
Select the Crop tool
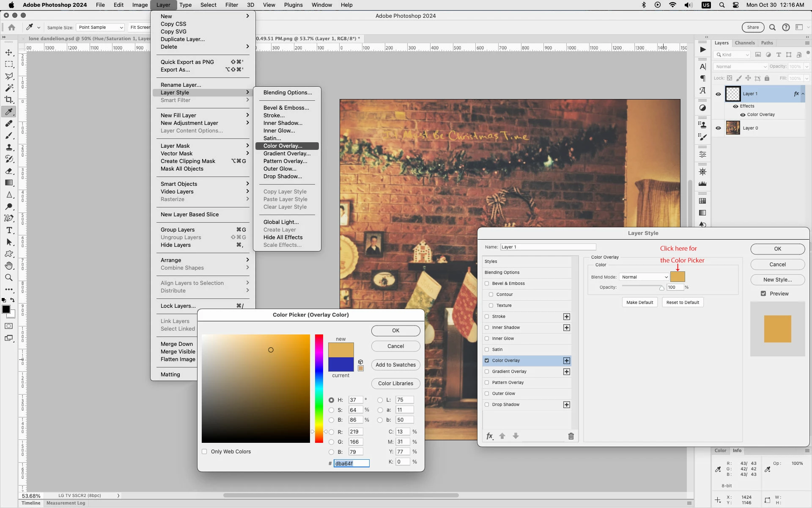point(9,100)
